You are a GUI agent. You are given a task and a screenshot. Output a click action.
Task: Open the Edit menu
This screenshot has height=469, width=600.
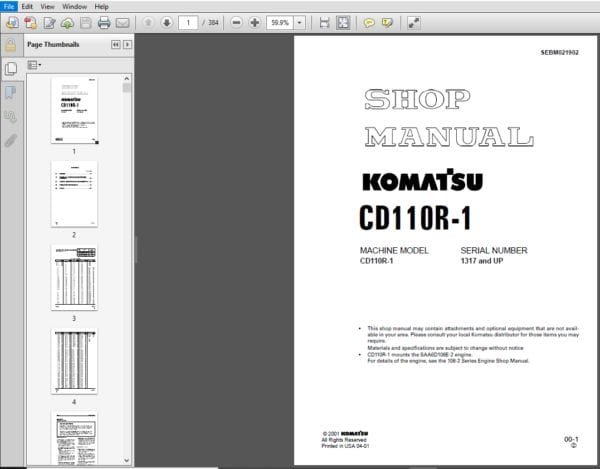[27, 7]
